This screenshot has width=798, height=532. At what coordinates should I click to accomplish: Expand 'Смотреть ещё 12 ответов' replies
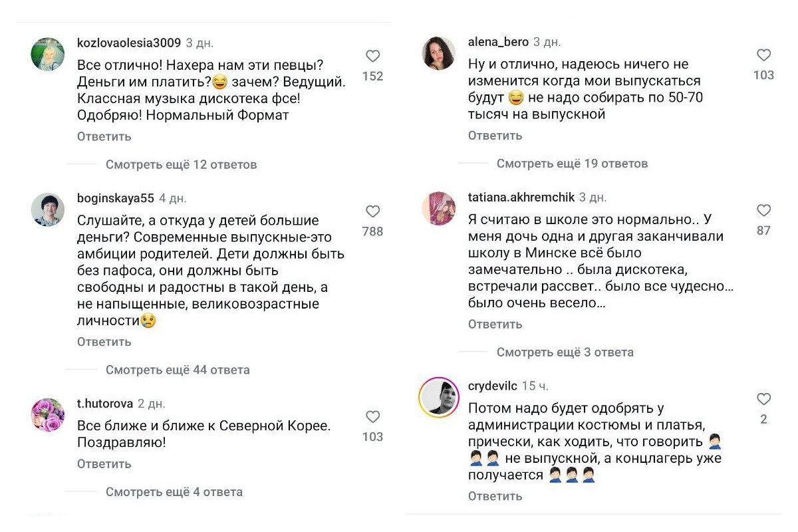(181, 164)
